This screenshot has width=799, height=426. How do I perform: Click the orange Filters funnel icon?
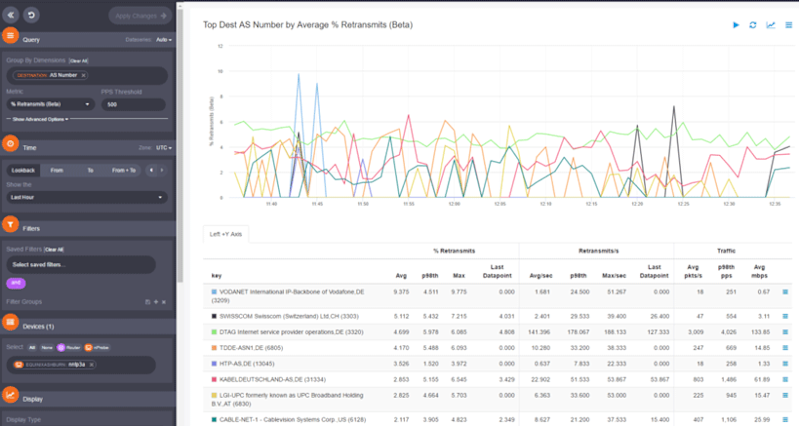(x=10, y=225)
